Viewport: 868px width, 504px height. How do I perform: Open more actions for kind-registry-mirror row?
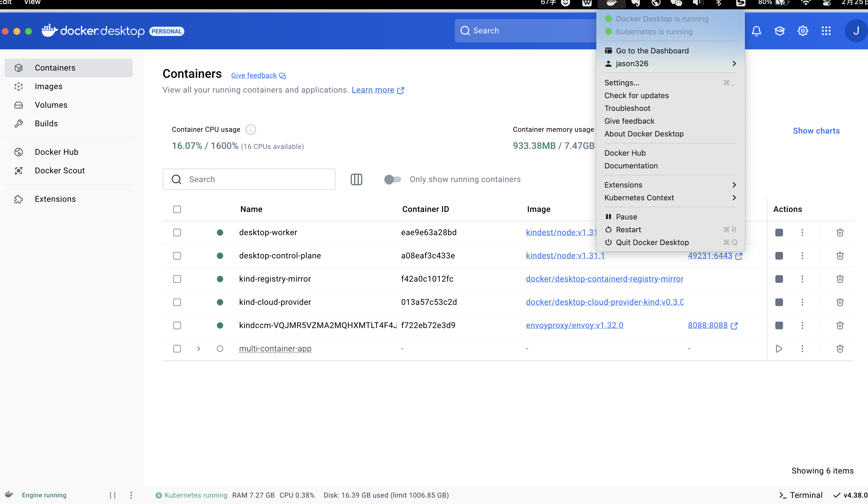coord(802,279)
